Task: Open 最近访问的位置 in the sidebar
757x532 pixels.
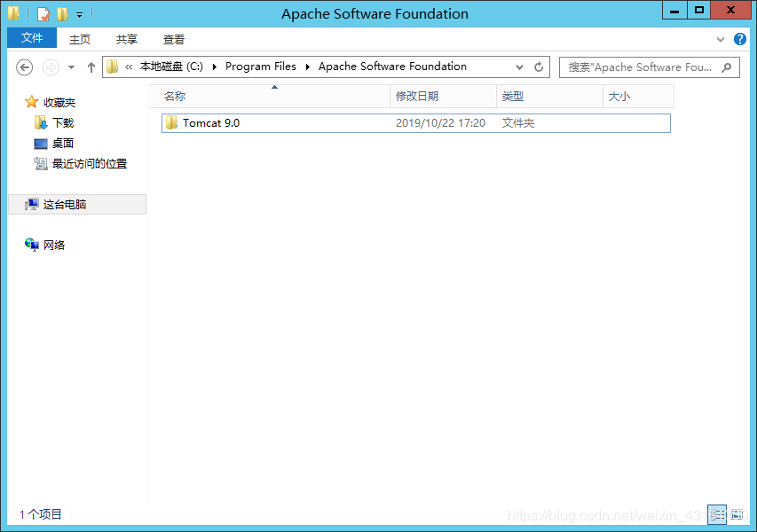Action: (x=90, y=163)
